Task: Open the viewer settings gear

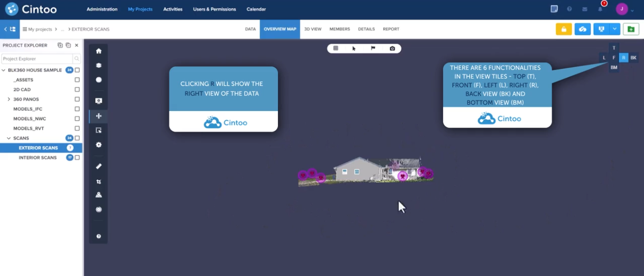Action: coord(98,145)
